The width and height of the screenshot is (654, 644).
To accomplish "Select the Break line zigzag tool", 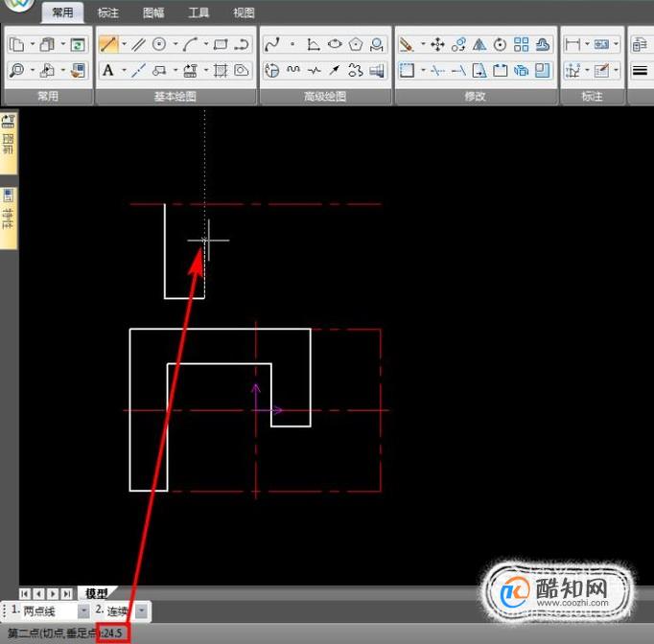I will coord(315,70).
